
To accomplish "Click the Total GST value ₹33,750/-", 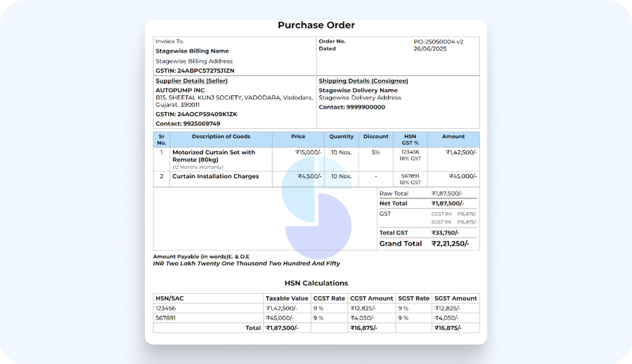I will pos(445,233).
